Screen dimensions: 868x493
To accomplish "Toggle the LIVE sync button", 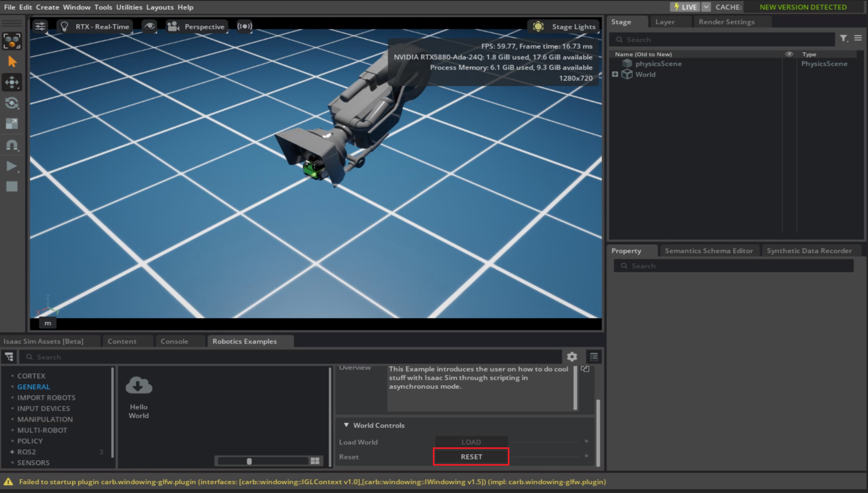I will click(685, 7).
